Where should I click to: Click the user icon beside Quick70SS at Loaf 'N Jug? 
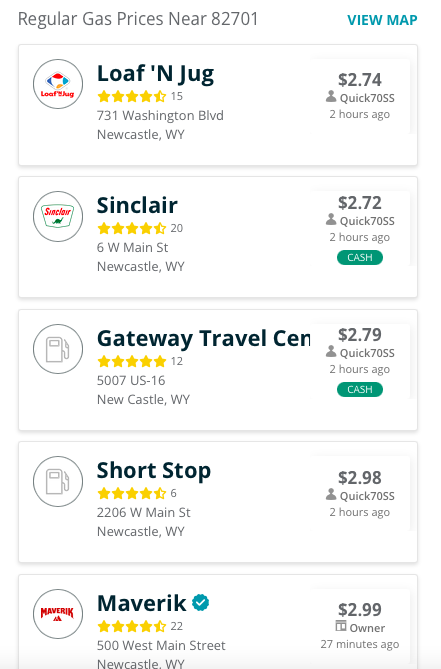[331, 96]
